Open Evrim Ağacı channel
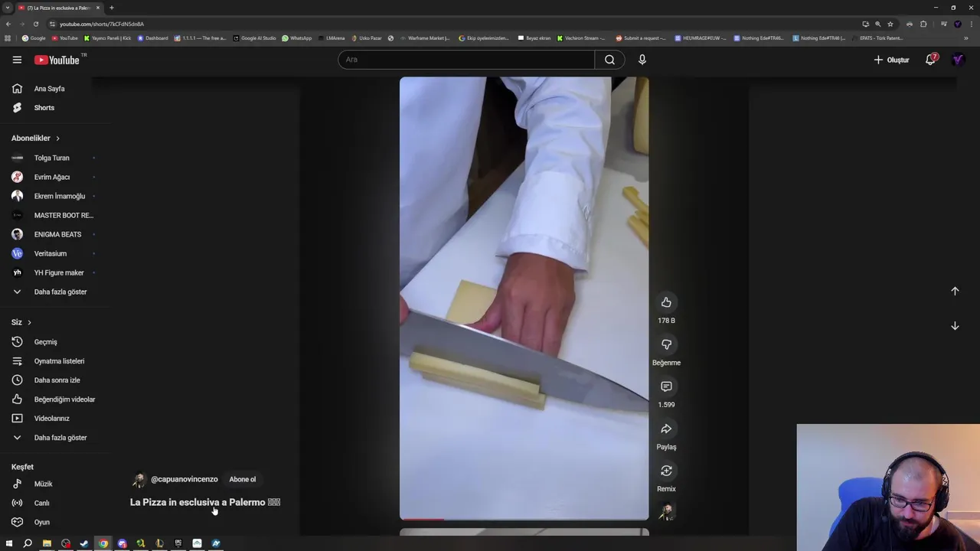Image resolution: width=980 pixels, height=551 pixels. pos(51,177)
